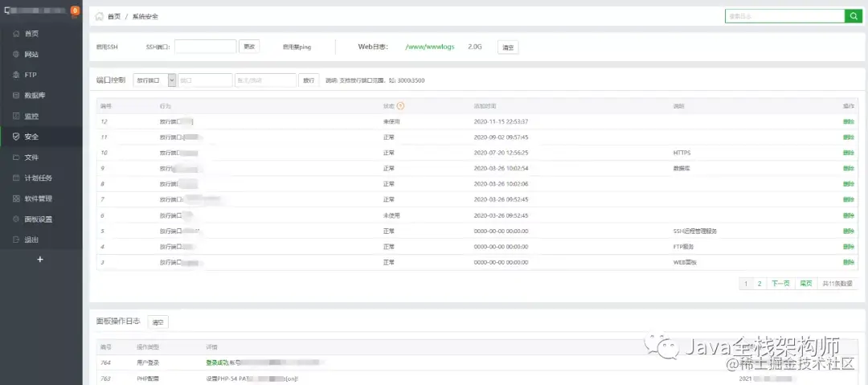Click the 添加时间 column header

(485, 106)
